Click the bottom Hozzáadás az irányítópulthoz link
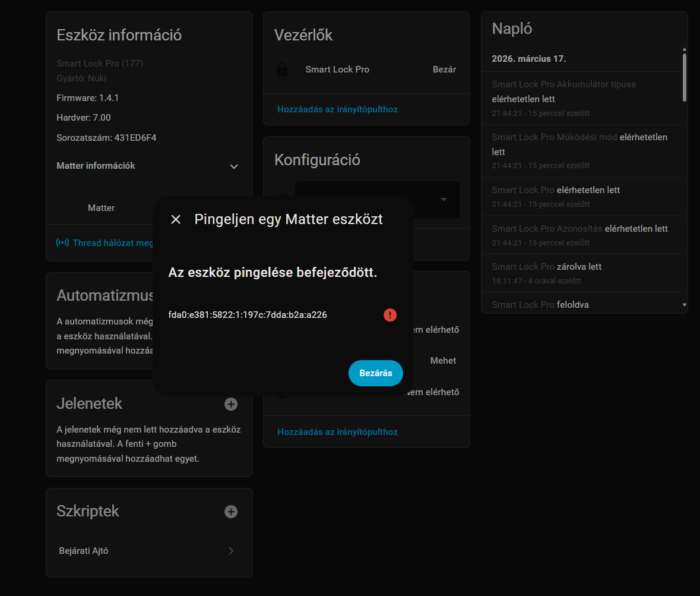Screen dimensions: 700x596 pos(337,432)
